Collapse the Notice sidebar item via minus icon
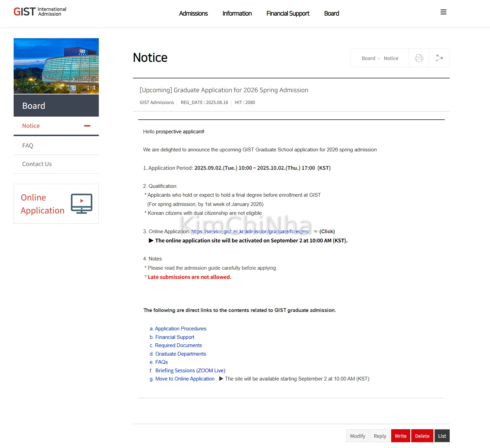This screenshot has width=490, height=448. point(87,126)
